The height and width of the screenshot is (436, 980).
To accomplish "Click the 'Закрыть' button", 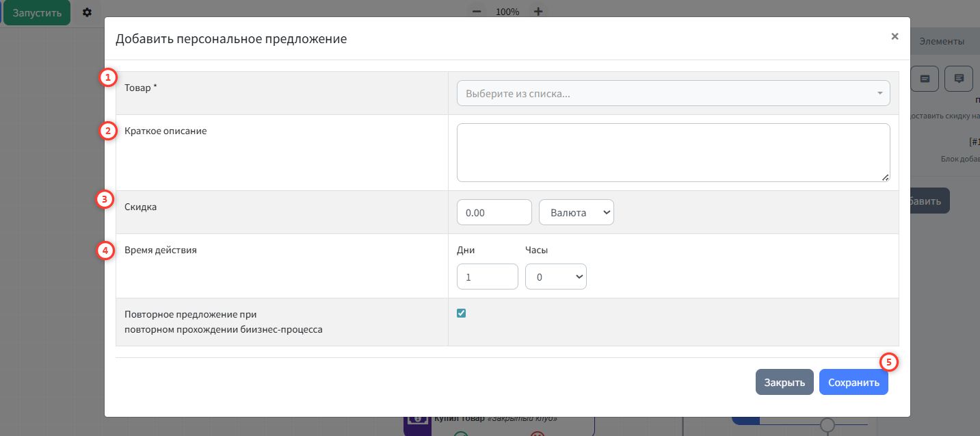I will click(x=784, y=383).
